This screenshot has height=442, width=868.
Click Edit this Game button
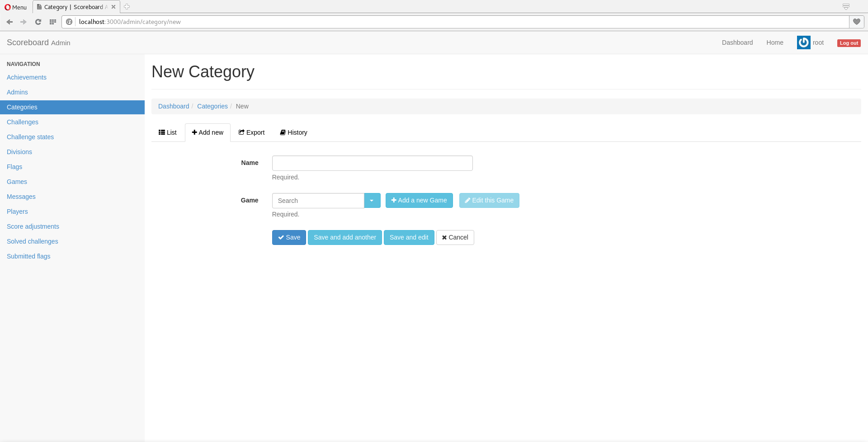[x=489, y=200]
